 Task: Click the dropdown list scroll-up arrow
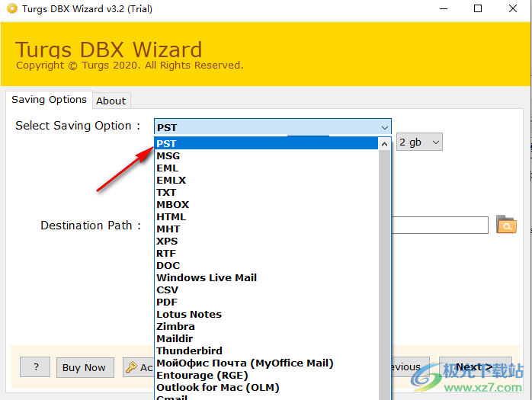tap(384, 144)
